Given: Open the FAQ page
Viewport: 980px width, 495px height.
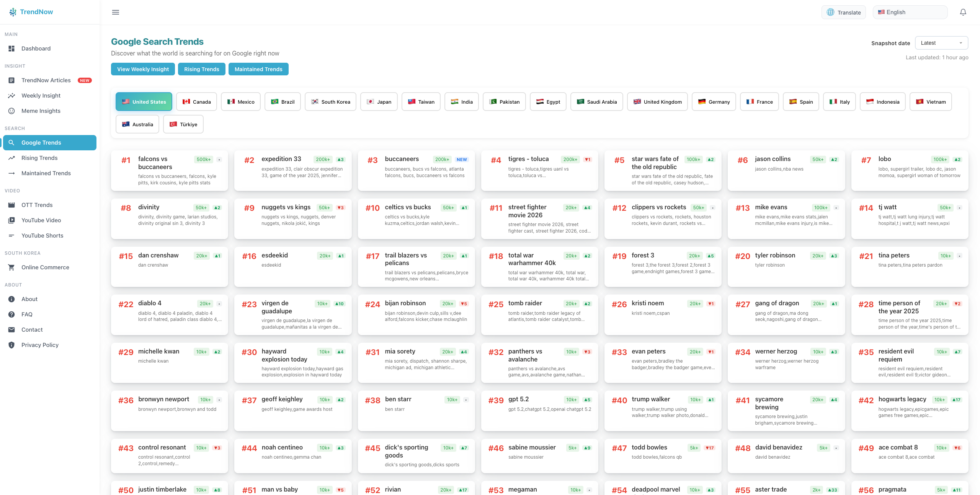Looking at the screenshot, I should point(27,314).
